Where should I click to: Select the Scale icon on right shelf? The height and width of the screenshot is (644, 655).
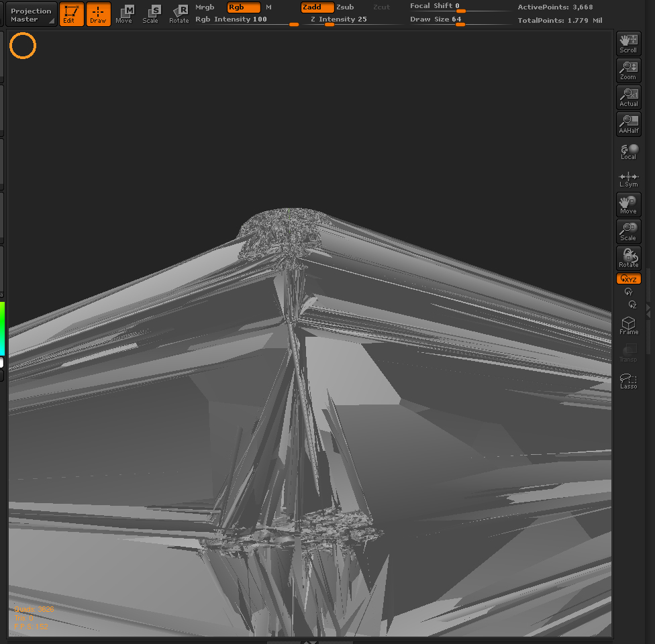(628, 231)
